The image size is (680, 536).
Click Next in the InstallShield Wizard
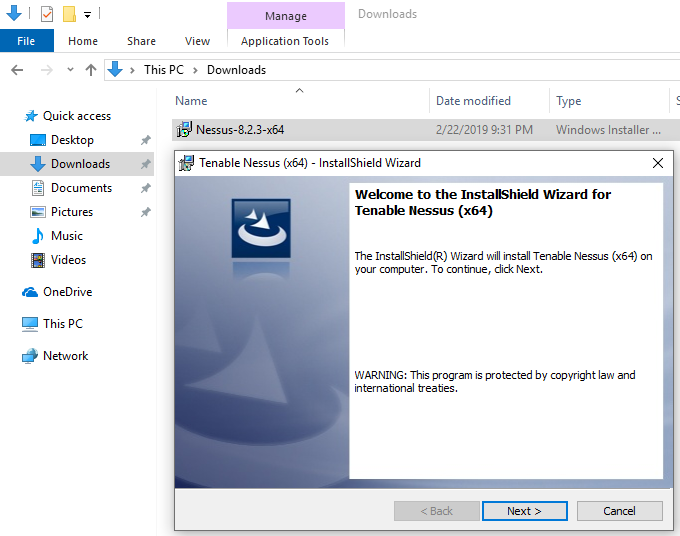click(x=525, y=511)
